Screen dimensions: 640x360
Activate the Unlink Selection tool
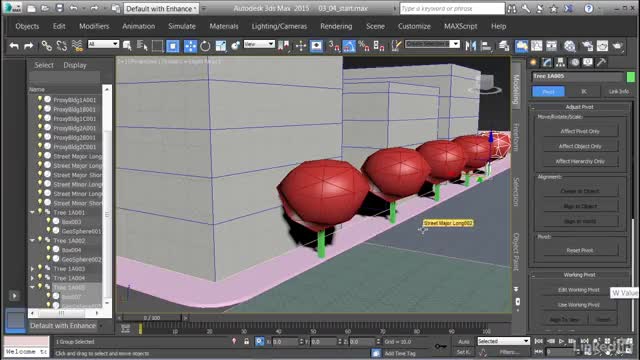click(x=62, y=46)
